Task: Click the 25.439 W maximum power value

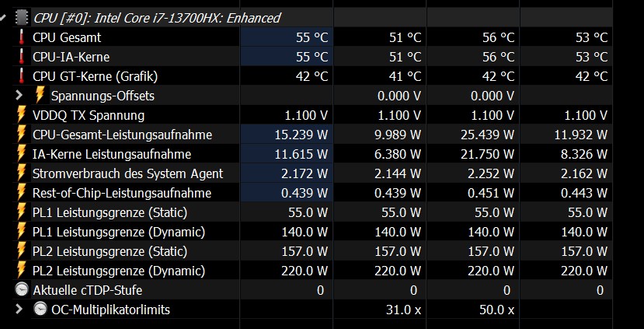Action: pos(488,135)
